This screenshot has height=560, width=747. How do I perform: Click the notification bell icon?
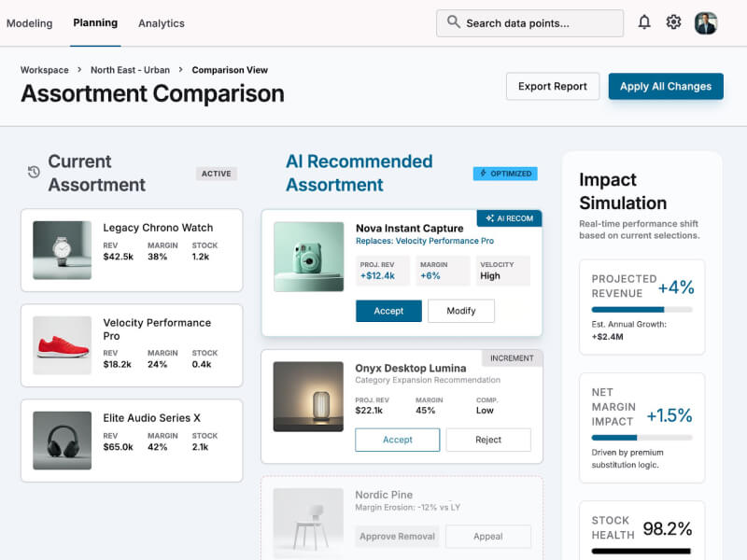tap(644, 22)
